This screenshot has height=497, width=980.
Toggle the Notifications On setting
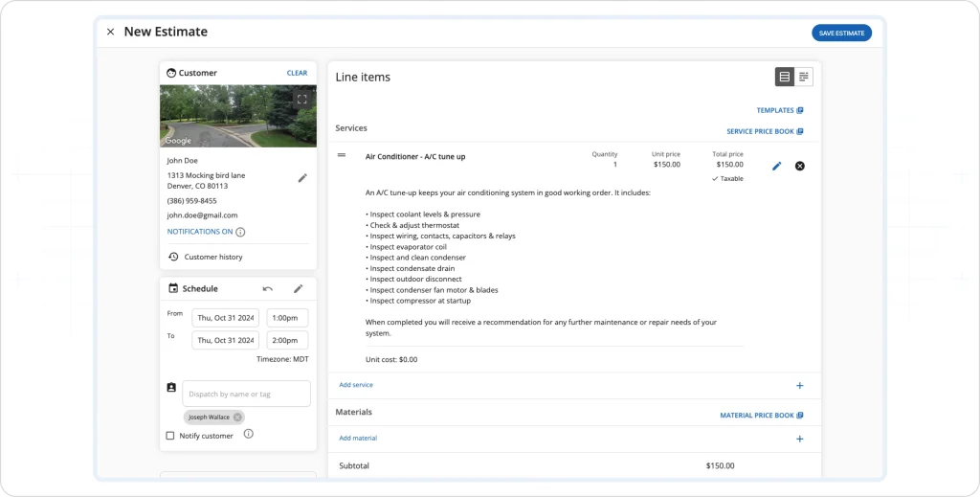[x=199, y=232]
